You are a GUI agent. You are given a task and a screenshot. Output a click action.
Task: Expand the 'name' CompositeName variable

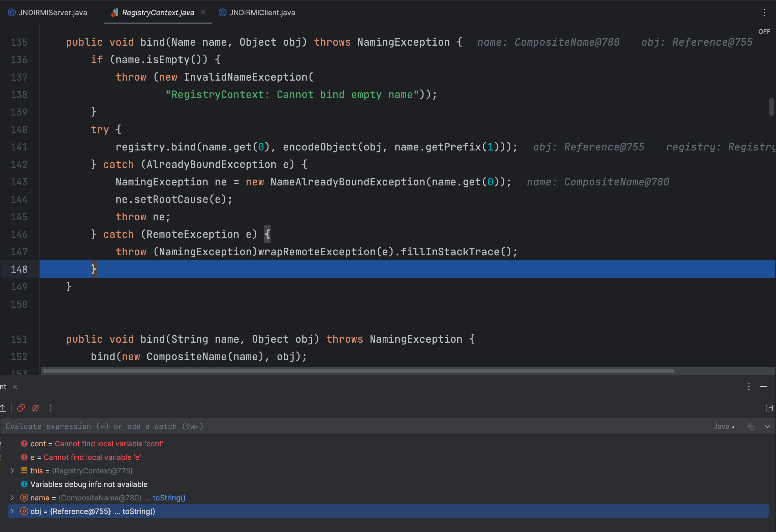pyautogui.click(x=12, y=498)
